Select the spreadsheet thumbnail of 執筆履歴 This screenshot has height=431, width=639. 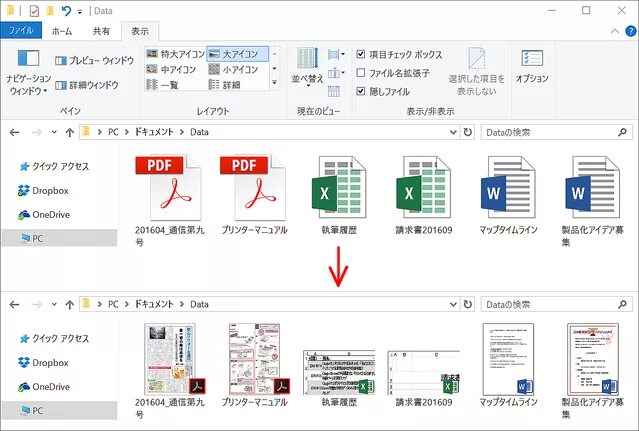339,372
